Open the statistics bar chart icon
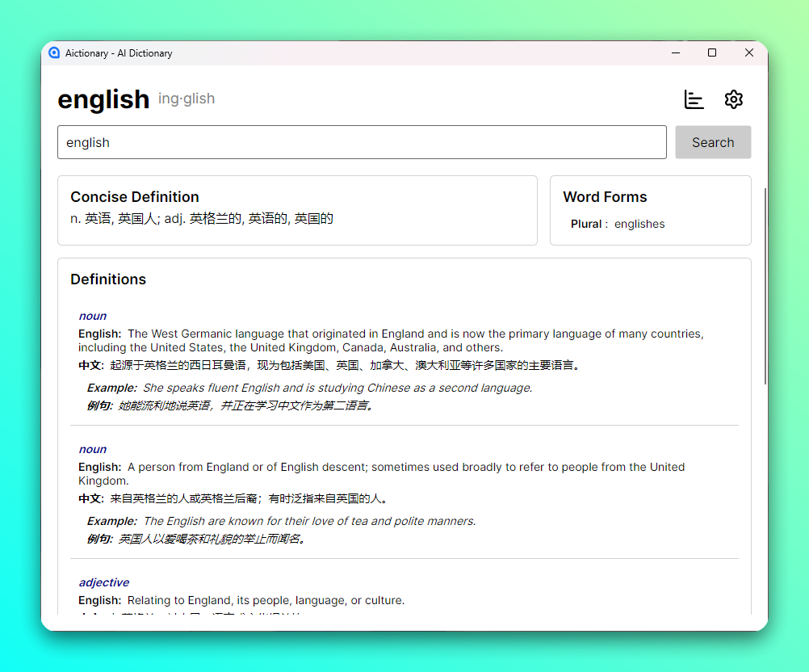 point(694,99)
